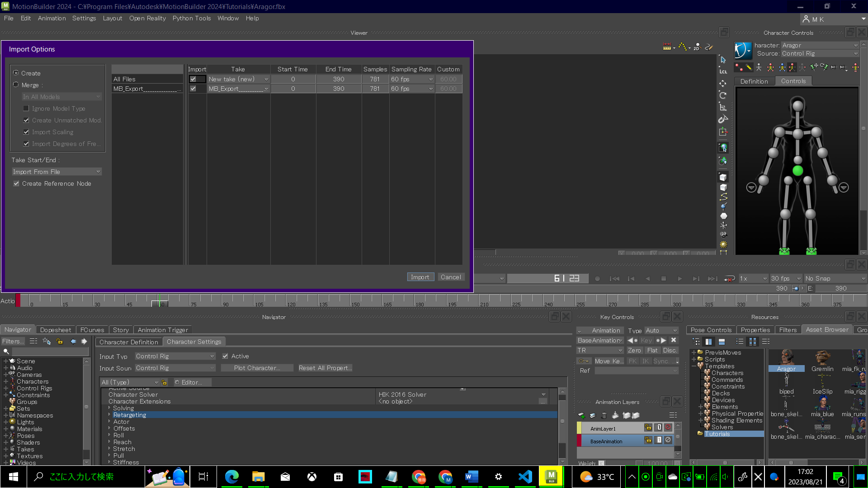This screenshot has width=868, height=488.
Task: Select the Translate tool in viewer toolbar
Action: [723, 83]
